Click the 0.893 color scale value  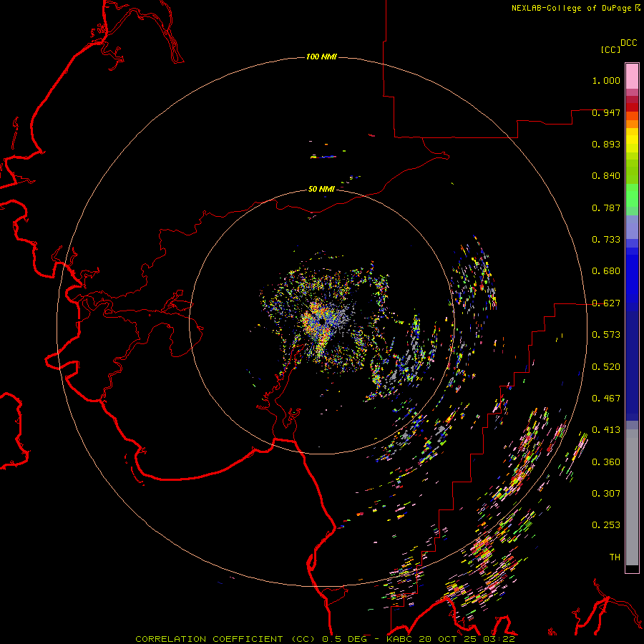[x=606, y=144]
